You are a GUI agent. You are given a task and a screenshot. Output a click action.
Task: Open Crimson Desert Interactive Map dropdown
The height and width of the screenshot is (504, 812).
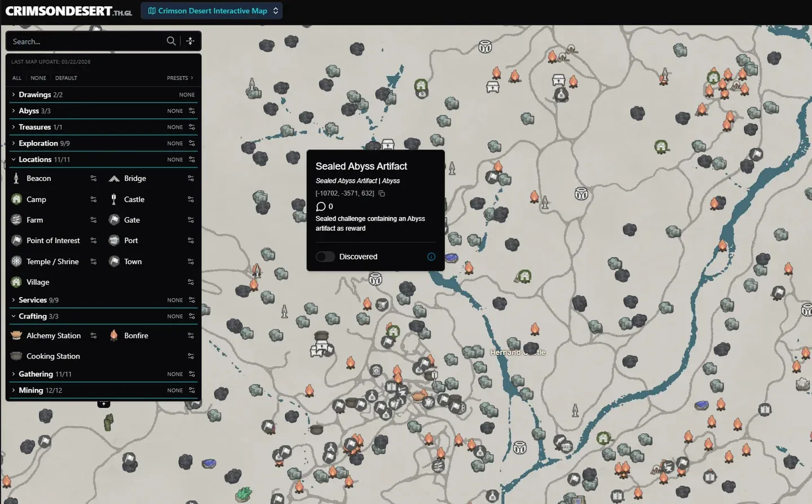coord(212,11)
